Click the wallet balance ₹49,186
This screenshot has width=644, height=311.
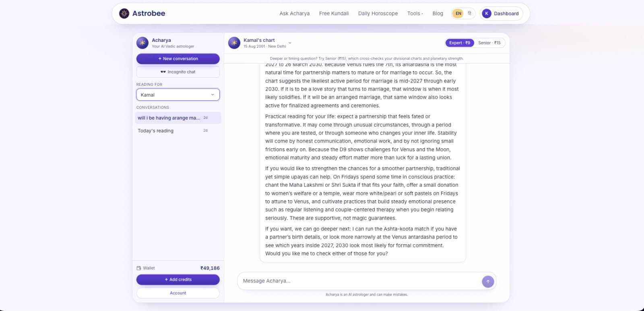pos(210,268)
